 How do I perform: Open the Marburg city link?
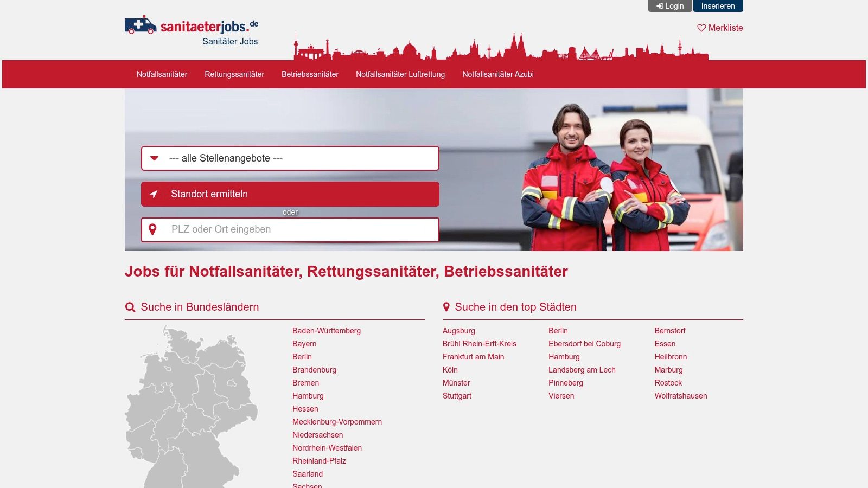tap(668, 370)
